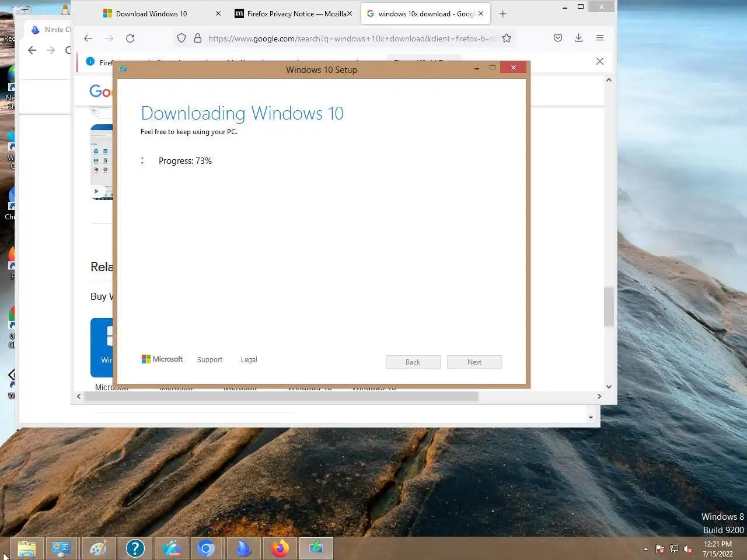
Task: Select the windows 10x download Google tab
Action: [x=425, y=13]
